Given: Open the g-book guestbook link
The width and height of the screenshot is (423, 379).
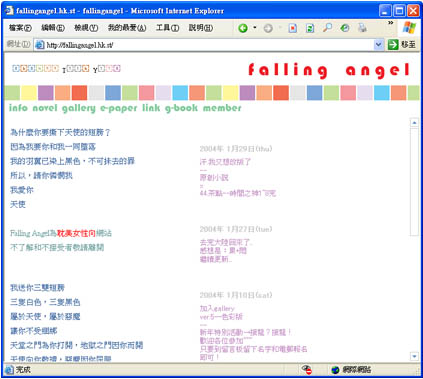Looking at the screenshot, I should point(181,108).
